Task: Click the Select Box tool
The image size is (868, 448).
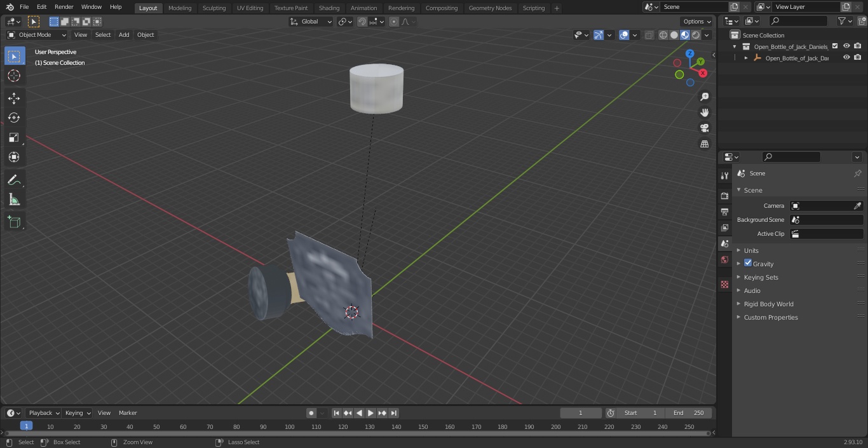Action: coord(14,56)
